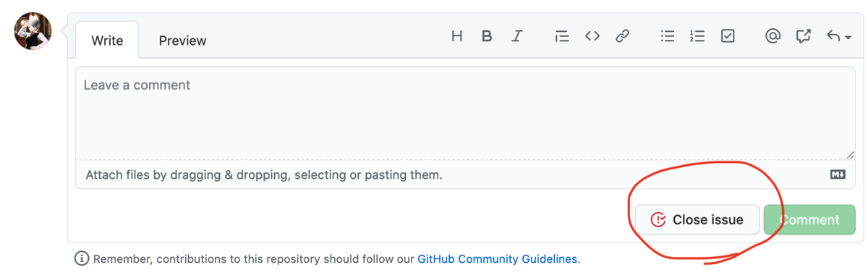Open the saved replies dropdown

coord(838,36)
